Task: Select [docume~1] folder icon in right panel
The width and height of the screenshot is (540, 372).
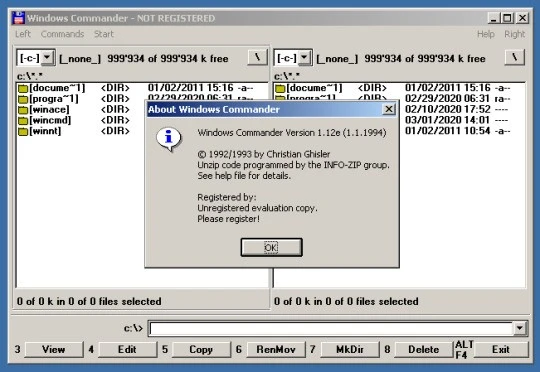Action: tap(280, 89)
